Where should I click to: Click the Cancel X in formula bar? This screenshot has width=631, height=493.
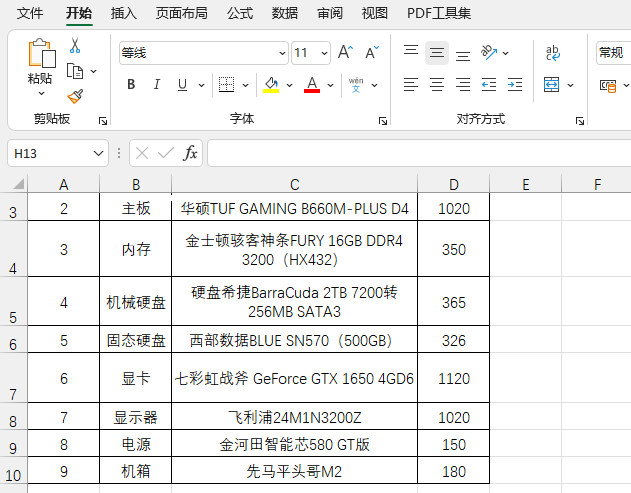click(x=142, y=153)
